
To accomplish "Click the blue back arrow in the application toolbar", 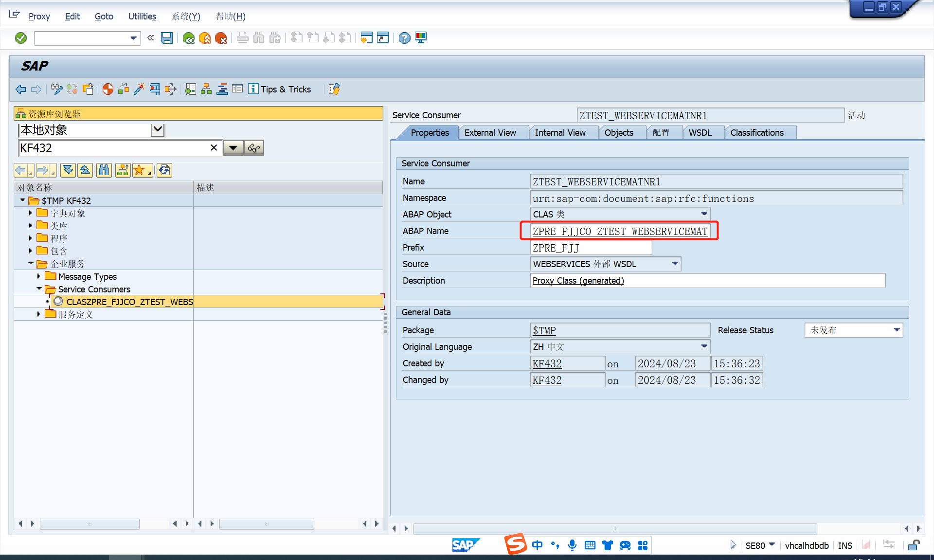I will (x=20, y=89).
